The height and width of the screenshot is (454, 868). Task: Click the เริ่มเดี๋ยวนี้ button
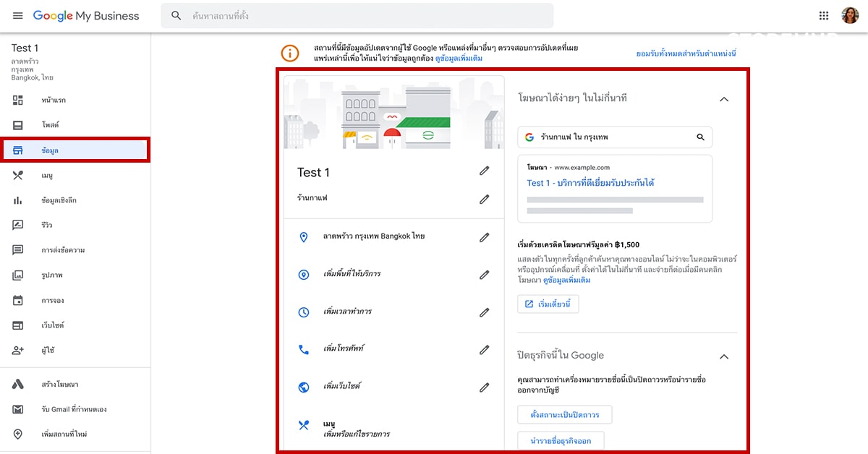point(548,304)
